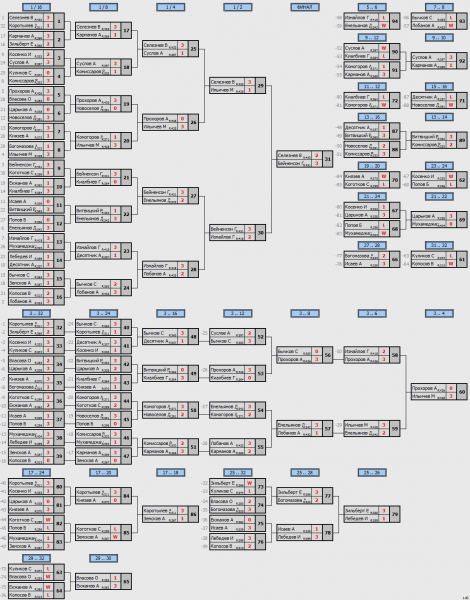Open match number box 86

(x=194, y=514)
